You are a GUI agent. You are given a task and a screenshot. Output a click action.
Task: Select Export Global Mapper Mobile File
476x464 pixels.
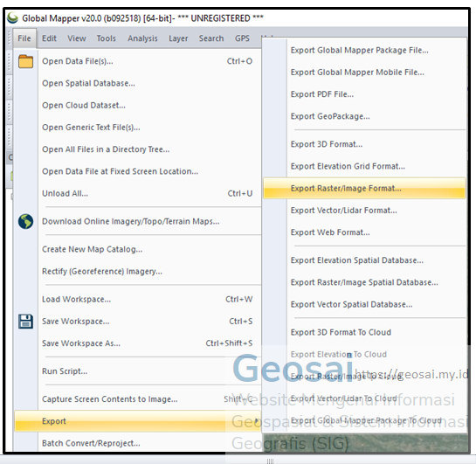(364, 73)
